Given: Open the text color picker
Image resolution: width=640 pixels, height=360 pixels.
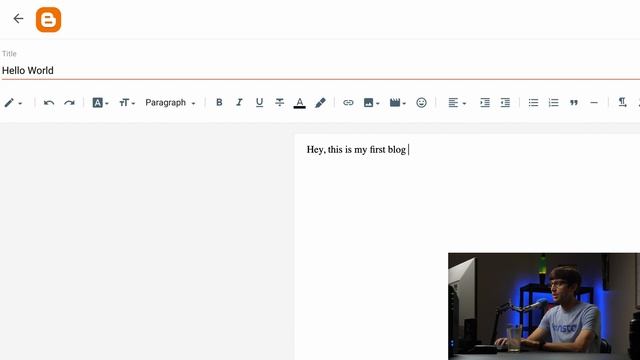Looking at the screenshot, I should (300, 103).
